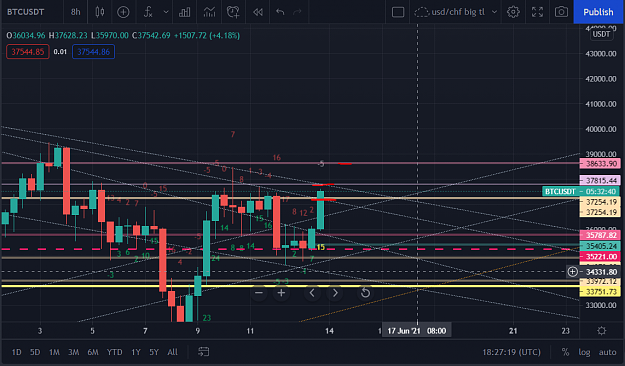Open the usd/chf big tl layout menu
Screen dimensions: 625x366
(x=456, y=12)
